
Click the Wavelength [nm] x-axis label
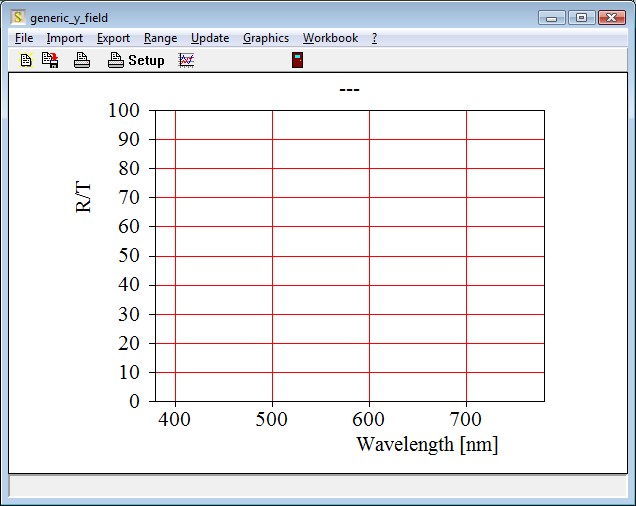[x=427, y=444]
